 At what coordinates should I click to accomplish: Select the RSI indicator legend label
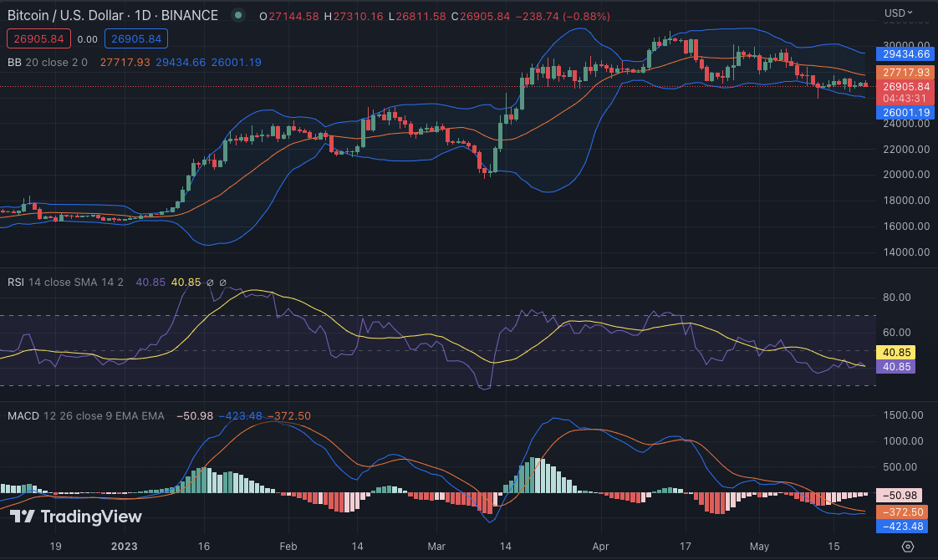click(16, 283)
